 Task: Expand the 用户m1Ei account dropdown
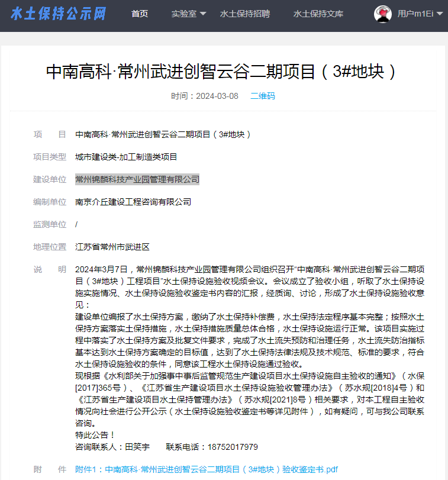point(420,14)
